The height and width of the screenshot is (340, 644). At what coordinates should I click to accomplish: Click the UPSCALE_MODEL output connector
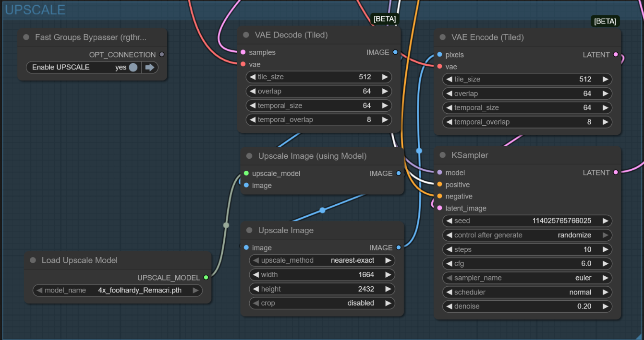click(206, 278)
